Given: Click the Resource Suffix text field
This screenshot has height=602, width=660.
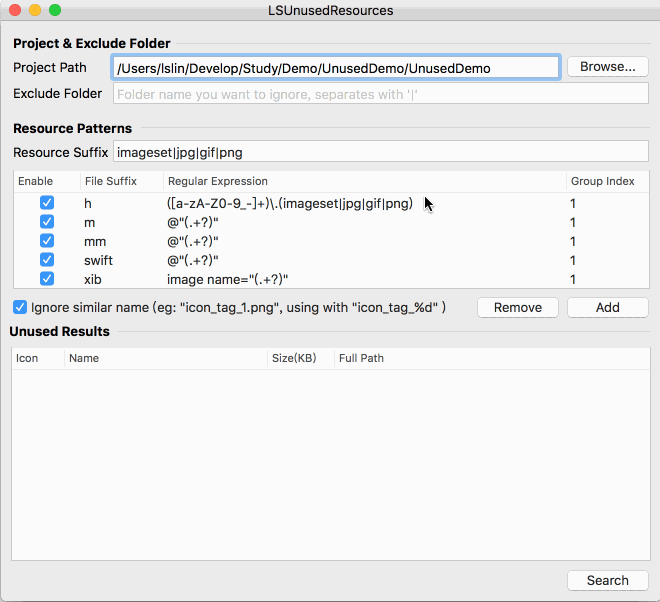Looking at the screenshot, I should click(x=380, y=152).
